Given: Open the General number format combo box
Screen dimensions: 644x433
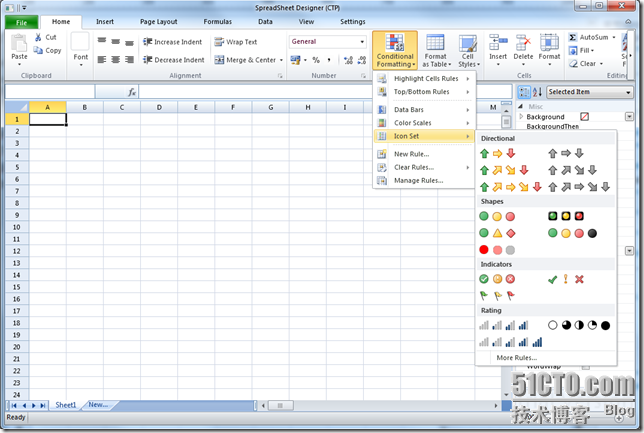Looking at the screenshot, I should click(327, 41).
